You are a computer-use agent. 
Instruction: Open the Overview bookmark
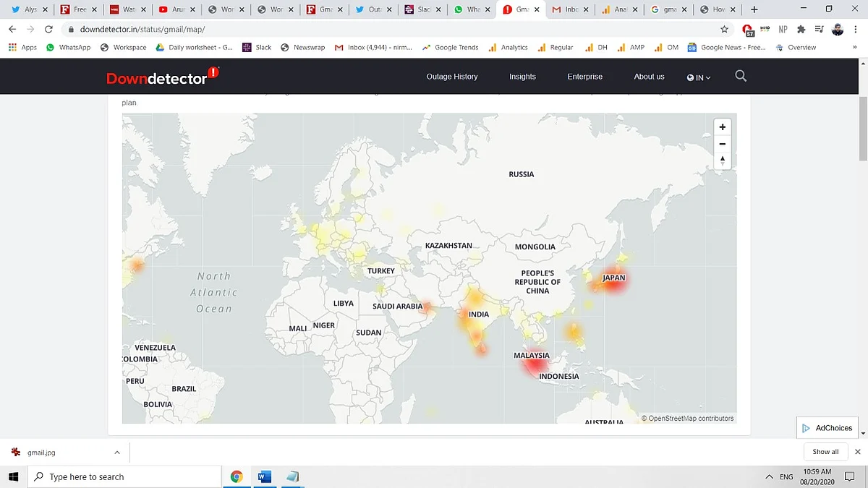coord(795,47)
